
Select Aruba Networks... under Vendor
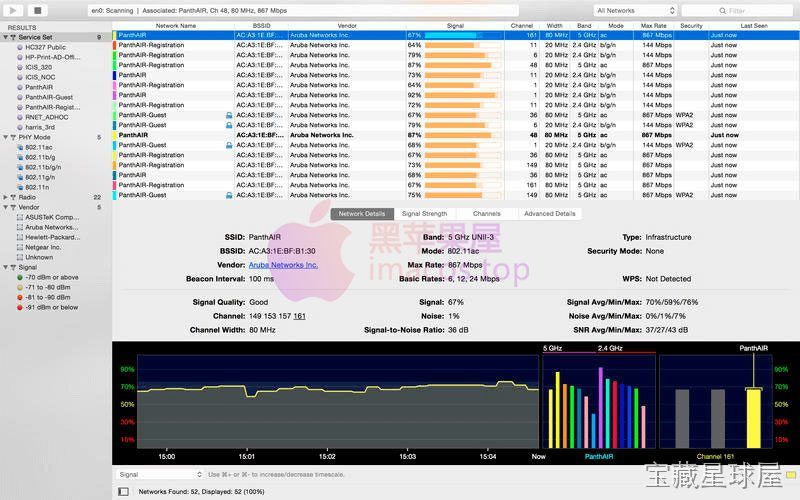pyautogui.click(x=52, y=228)
